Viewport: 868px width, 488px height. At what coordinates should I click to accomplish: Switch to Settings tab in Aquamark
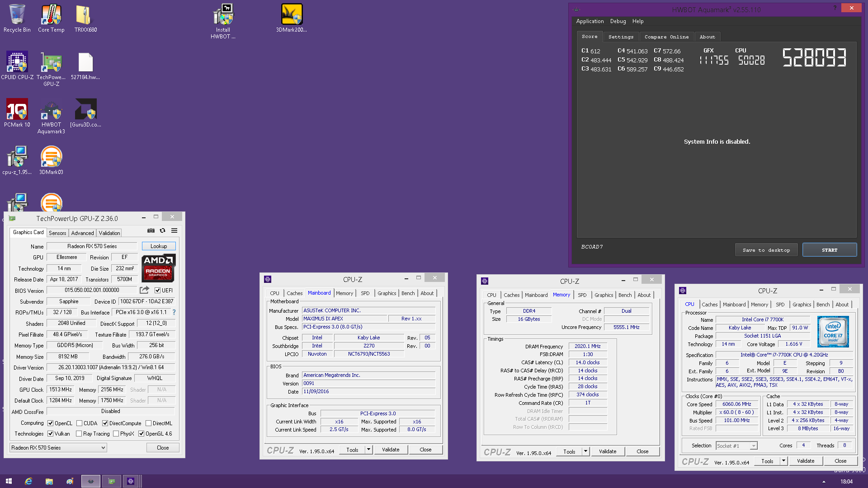coord(621,37)
